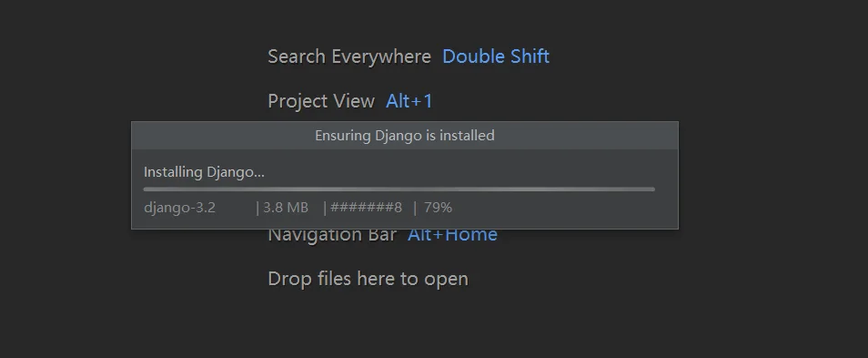Click the Search Everywhere label

349,56
